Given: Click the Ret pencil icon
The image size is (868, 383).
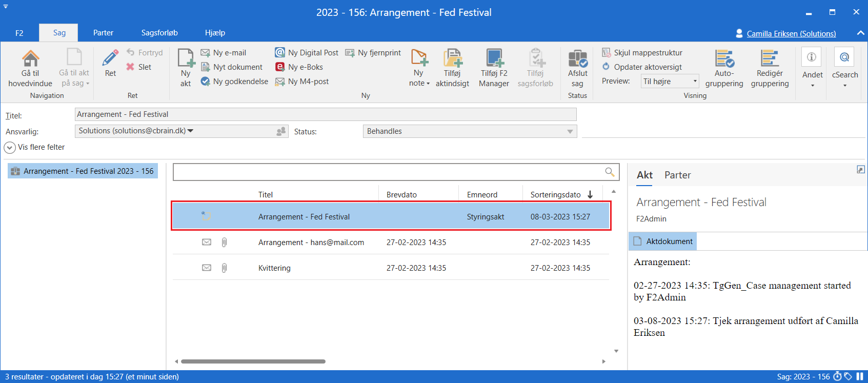Looking at the screenshot, I should pyautogui.click(x=110, y=58).
